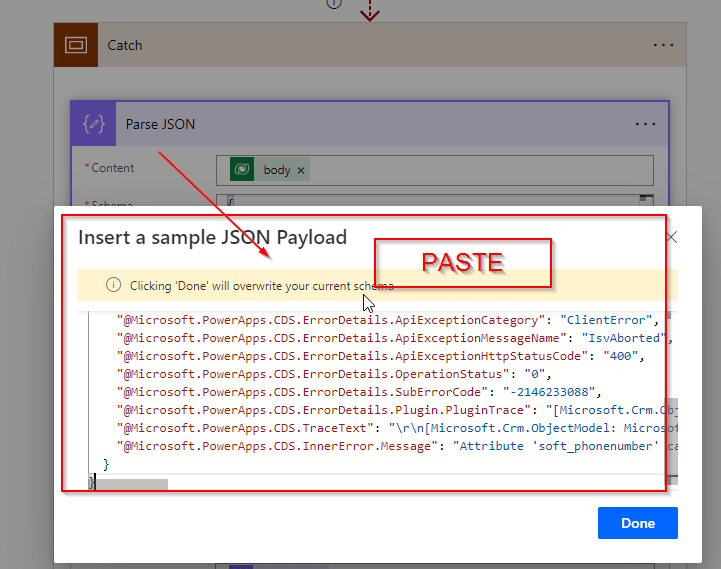This screenshot has height=569, width=721.
Task: Click the Content field label
Action: (113, 168)
